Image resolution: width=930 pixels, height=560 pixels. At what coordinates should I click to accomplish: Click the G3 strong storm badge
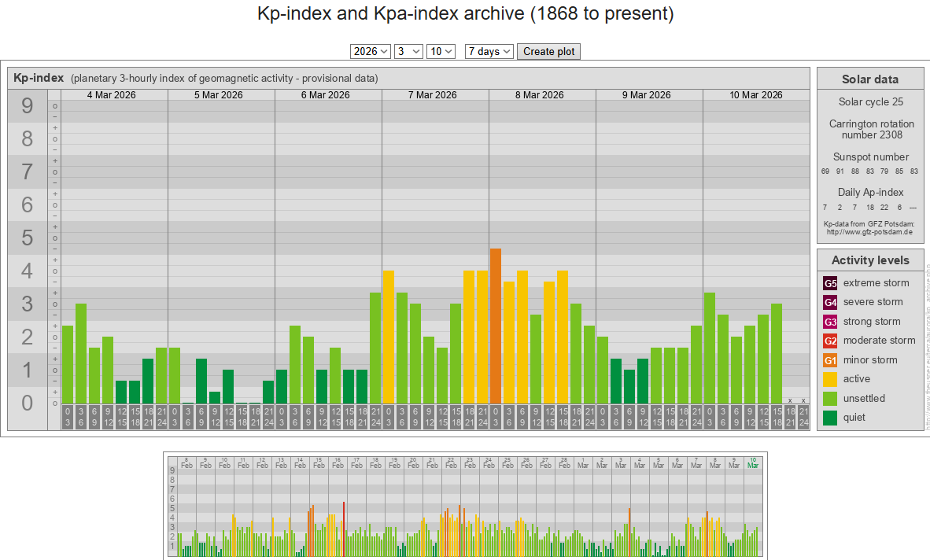pyautogui.click(x=830, y=322)
